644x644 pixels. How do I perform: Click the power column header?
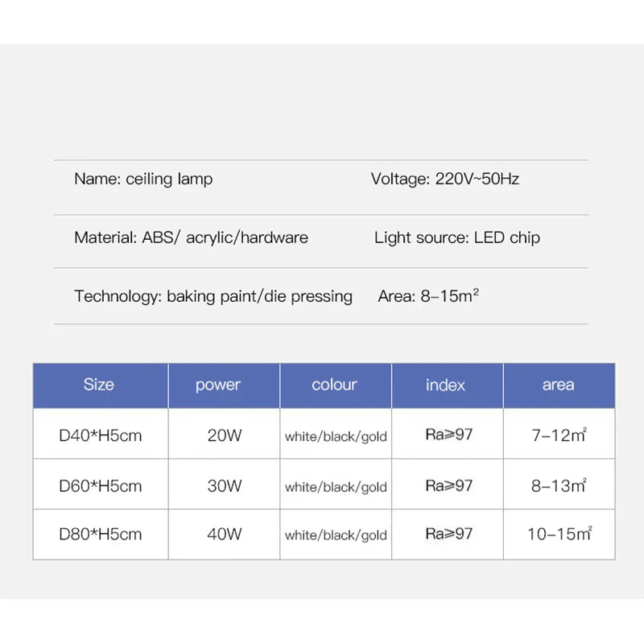tap(218, 385)
